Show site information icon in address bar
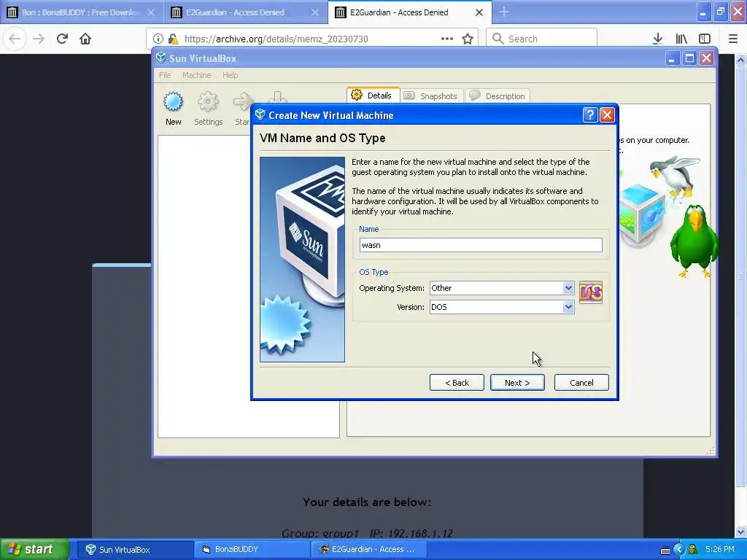 [158, 39]
